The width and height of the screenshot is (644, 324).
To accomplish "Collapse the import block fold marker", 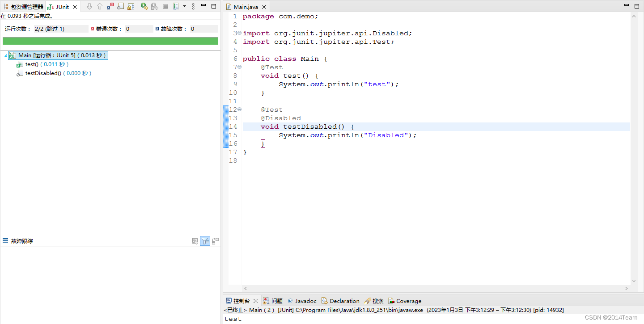I will (x=239, y=33).
